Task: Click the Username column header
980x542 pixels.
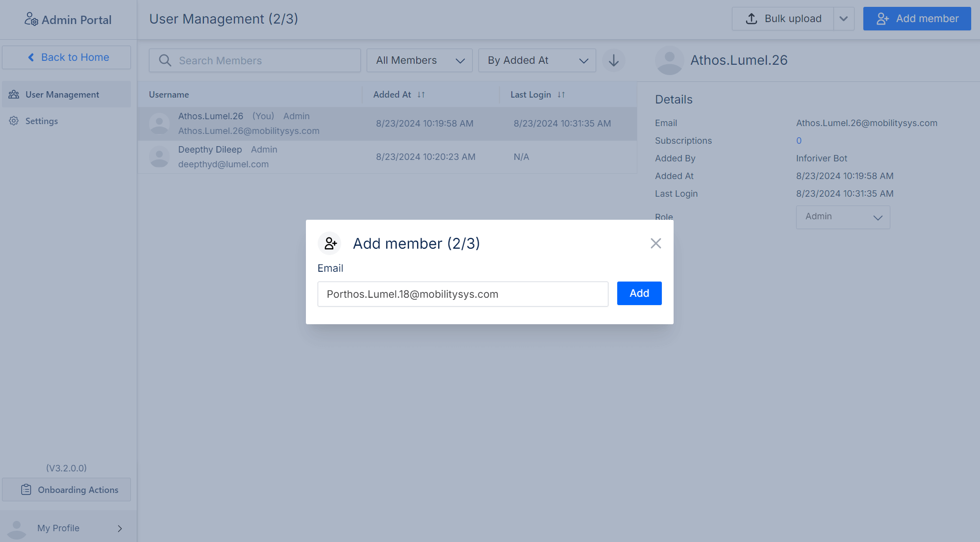Action: pyautogui.click(x=169, y=95)
